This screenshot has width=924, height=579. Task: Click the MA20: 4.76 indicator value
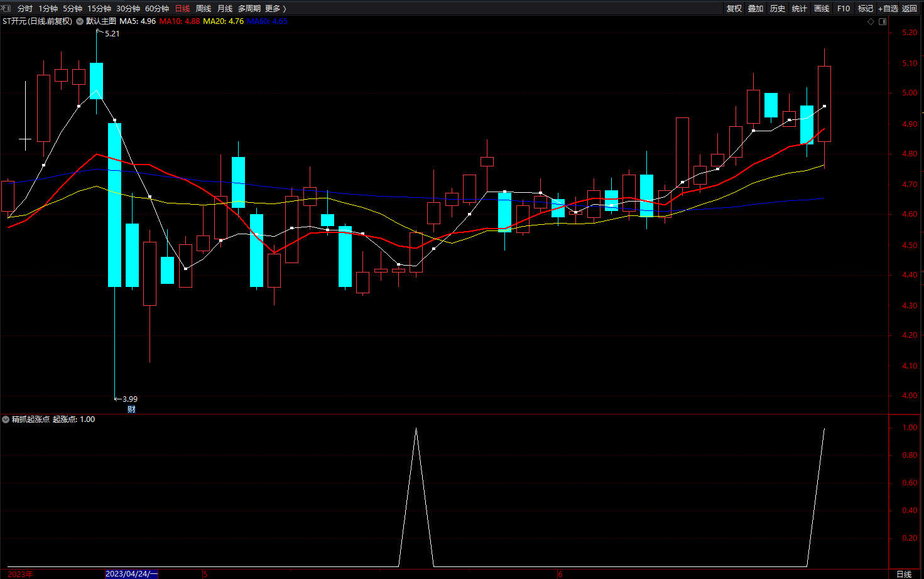pyautogui.click(x=224, y=21)
